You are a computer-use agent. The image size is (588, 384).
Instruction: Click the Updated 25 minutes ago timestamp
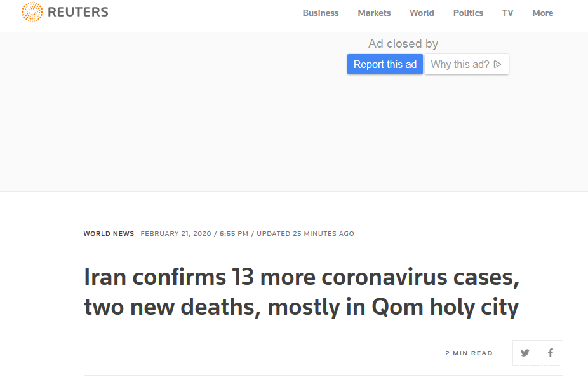(305, 233)
